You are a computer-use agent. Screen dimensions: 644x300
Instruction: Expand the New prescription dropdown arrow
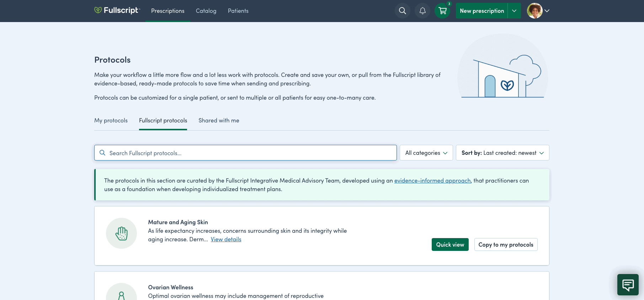click(514, 11)
